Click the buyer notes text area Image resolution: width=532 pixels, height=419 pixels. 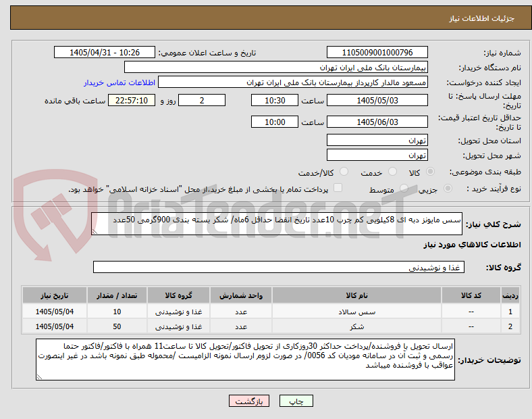tap(245, 360)
